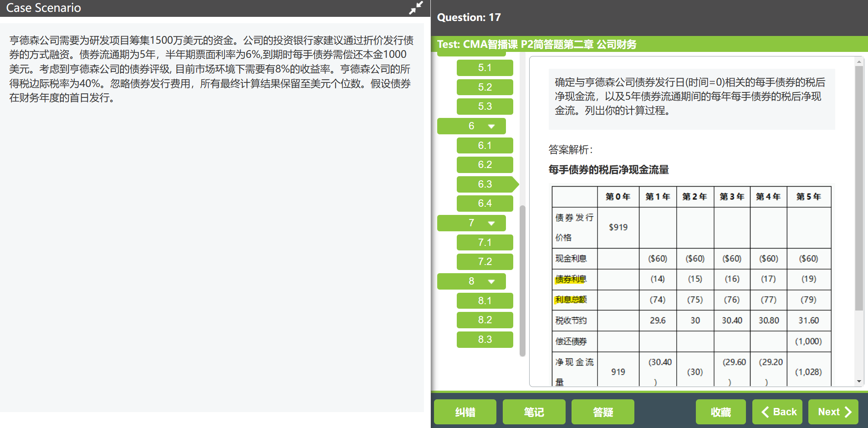The height and width of the screenshot is (428, 868).
Task: Click the (19) 债券利息 year 5 cell
Action: pyautogui.click(x=809, y=279)
